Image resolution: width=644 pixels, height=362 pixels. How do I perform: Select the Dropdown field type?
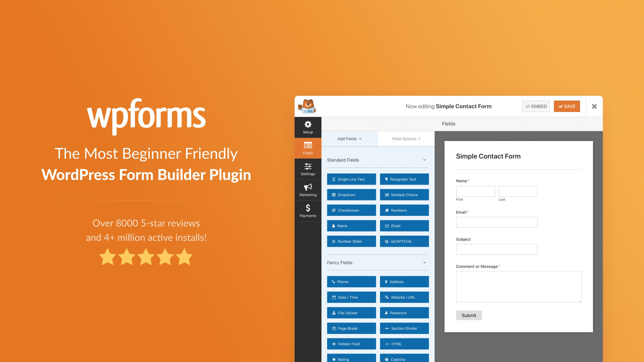(352, 195)
